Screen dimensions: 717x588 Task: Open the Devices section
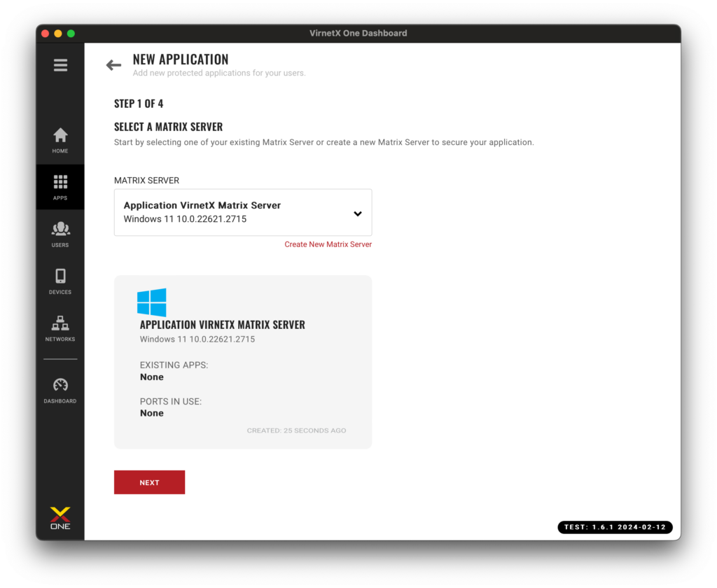click(x=60, y=281)
